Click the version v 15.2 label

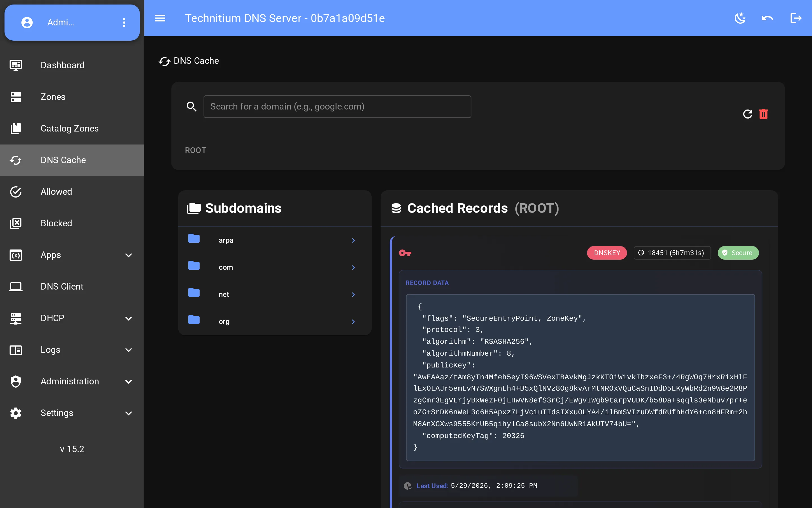click(x=72, y=449)
